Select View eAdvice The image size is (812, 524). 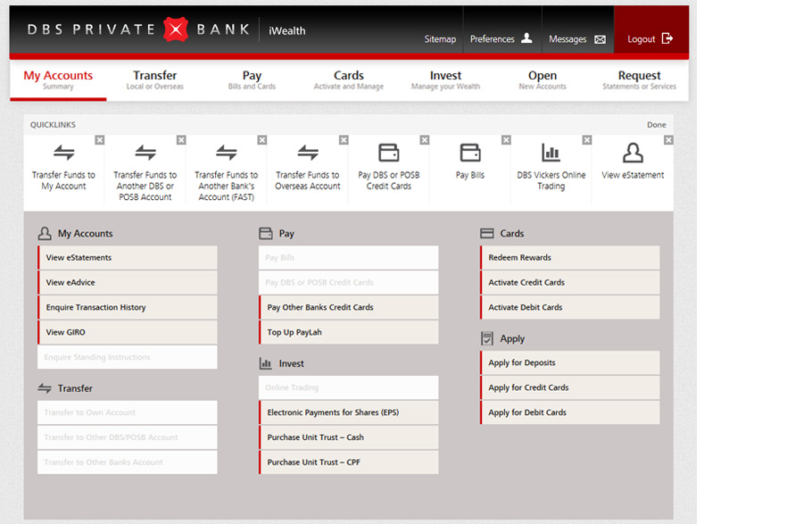point(128,282)
